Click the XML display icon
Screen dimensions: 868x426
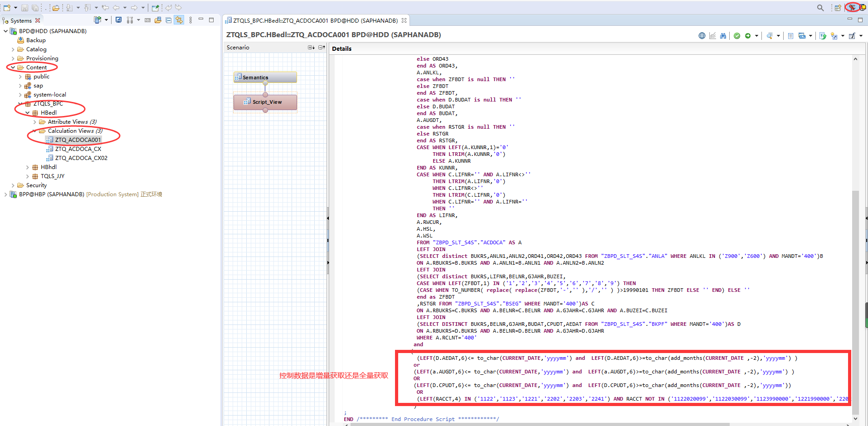point(802,36)
